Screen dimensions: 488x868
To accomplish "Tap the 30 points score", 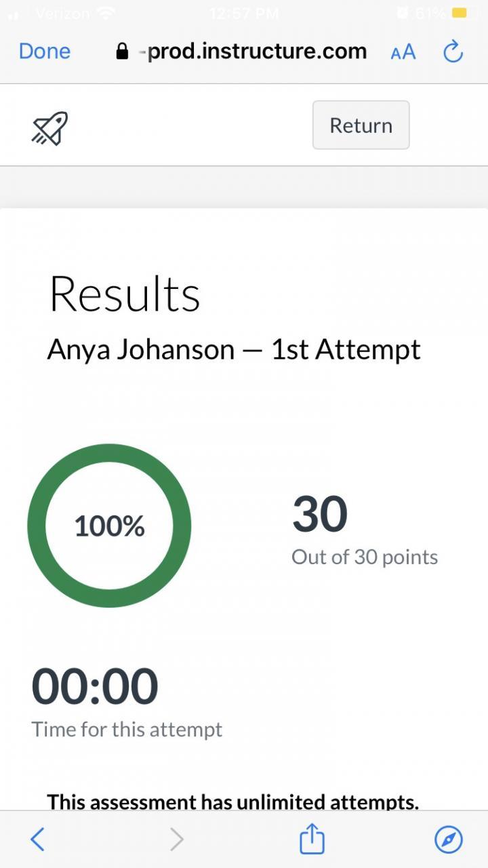I will tap(320, 514).
